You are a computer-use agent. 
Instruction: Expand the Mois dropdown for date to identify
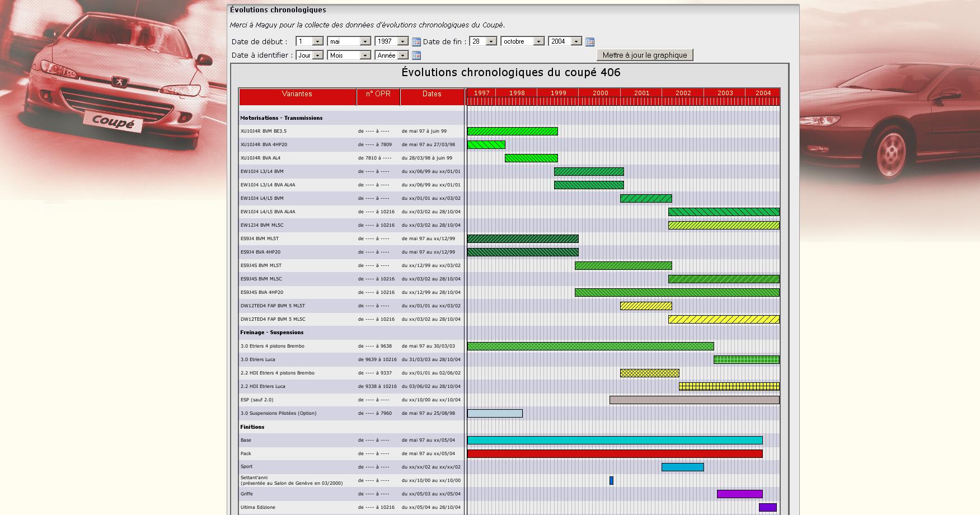coord(349,55)
